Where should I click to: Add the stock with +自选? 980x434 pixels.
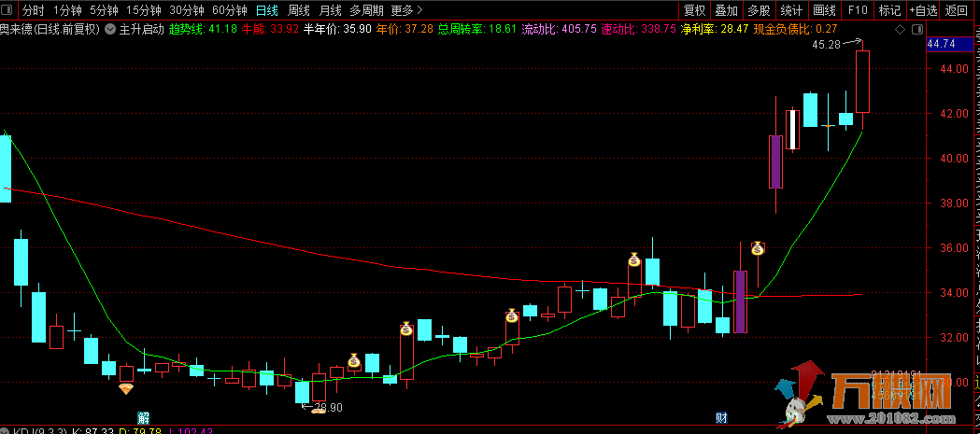[923, 11]
